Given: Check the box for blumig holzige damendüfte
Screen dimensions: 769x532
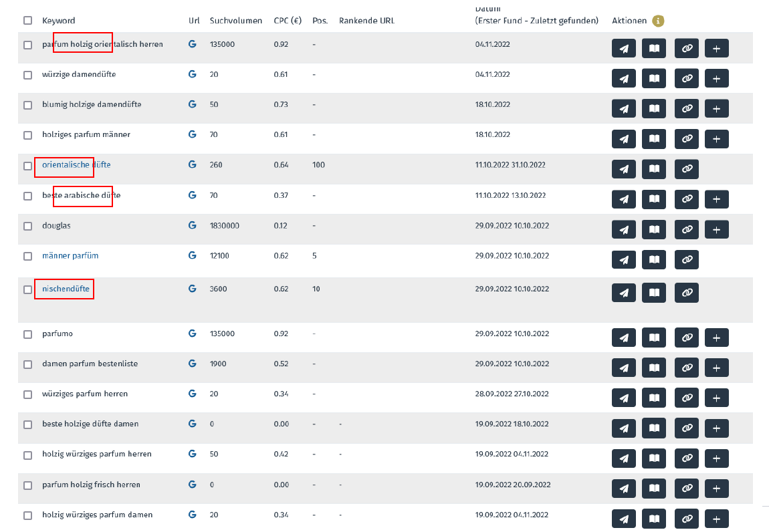Looking at the screenshot, I should click(x=27, y=105).
